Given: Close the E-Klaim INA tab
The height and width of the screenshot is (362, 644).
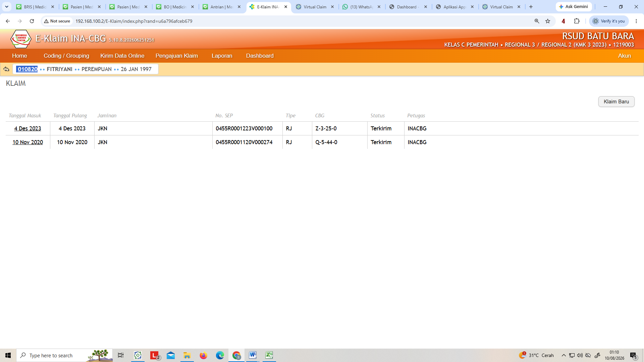Looking at the screenshot, I should [286, 7].
